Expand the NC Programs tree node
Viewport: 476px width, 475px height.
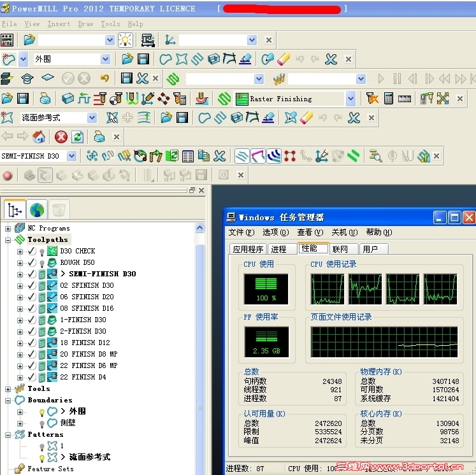8,229
